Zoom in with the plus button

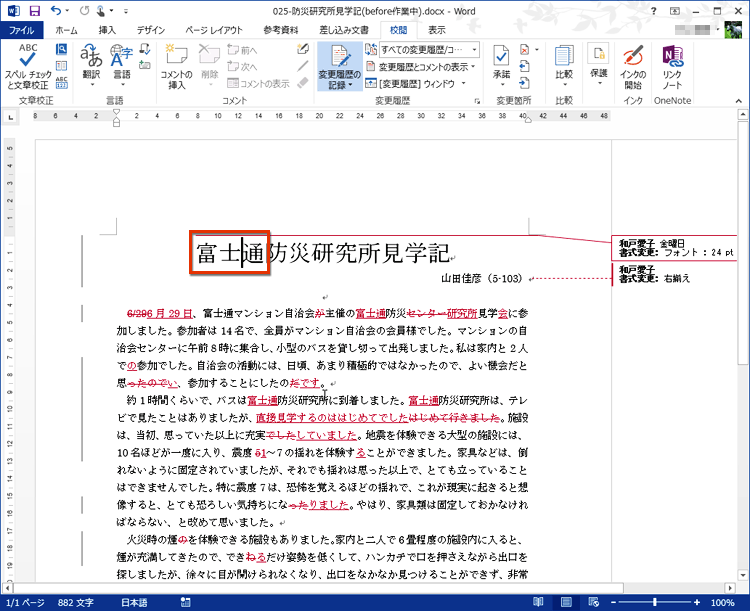(x=697, y=602)
